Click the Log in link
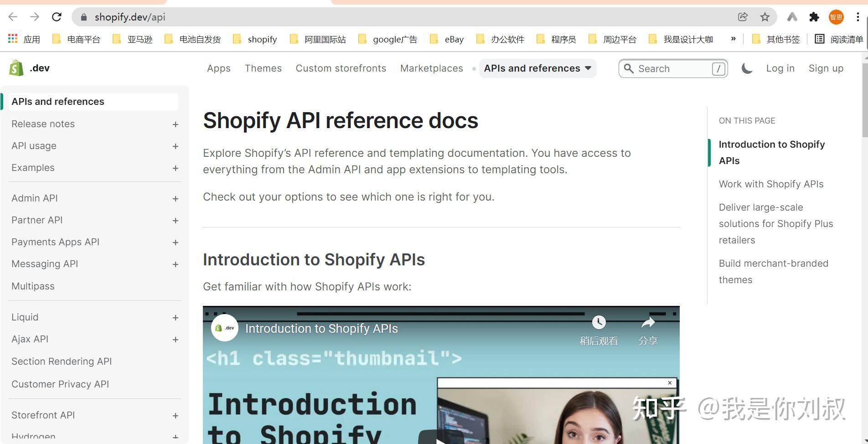Viewport: 868px width, 444px height. 780,68
